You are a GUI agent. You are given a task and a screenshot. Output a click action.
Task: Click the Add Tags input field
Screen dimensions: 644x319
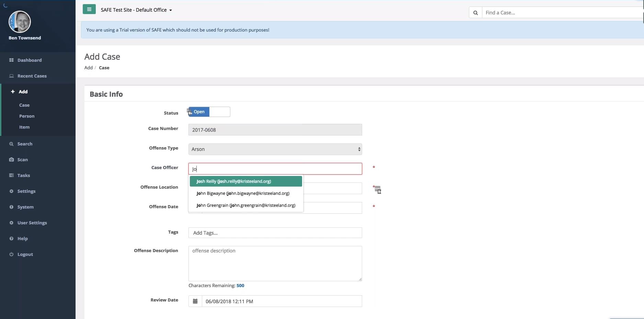(x=275, y=233)
